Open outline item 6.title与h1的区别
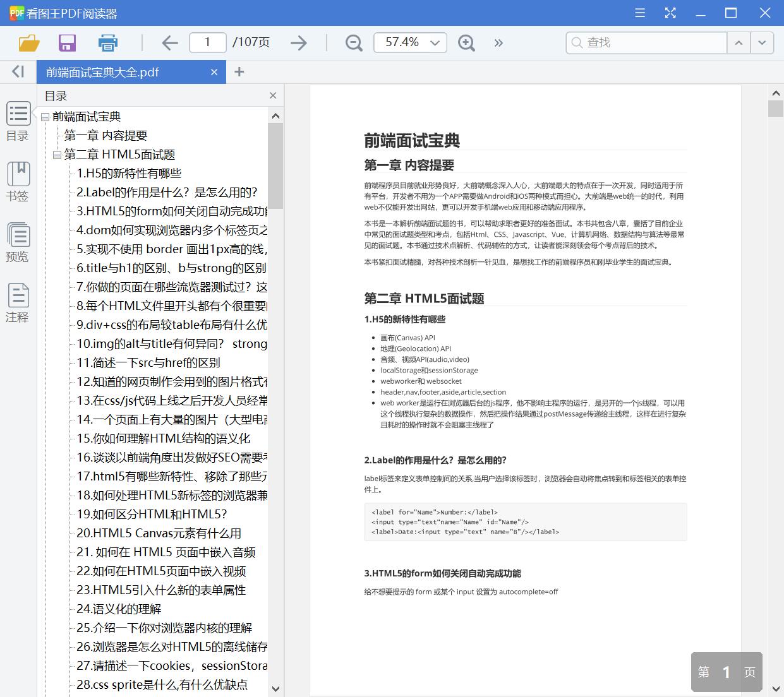784x697 pixels. (x=171, y=268)
